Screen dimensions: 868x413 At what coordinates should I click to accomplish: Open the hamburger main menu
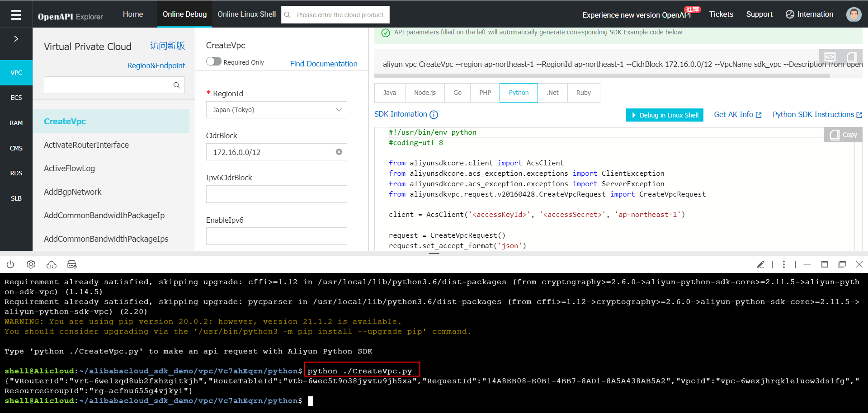click(x=16, y=15)
